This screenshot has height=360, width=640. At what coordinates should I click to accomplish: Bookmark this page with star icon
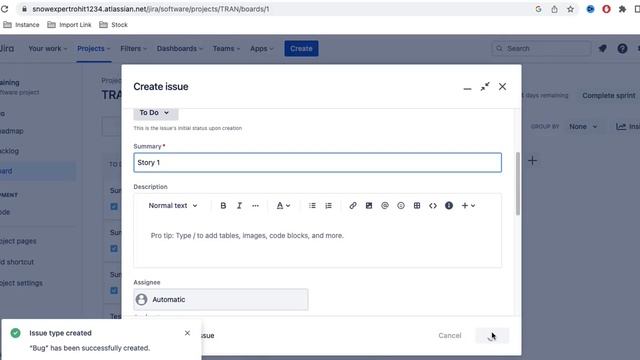(570, 9)
